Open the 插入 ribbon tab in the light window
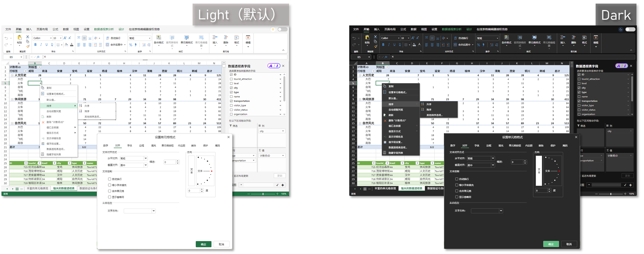This screenshot has width=644, height=254. [x=29, y=29]
